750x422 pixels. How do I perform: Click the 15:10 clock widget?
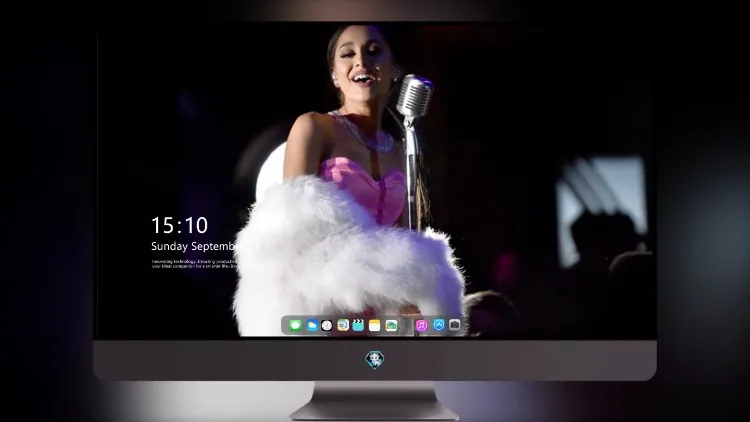coord(179,225)
